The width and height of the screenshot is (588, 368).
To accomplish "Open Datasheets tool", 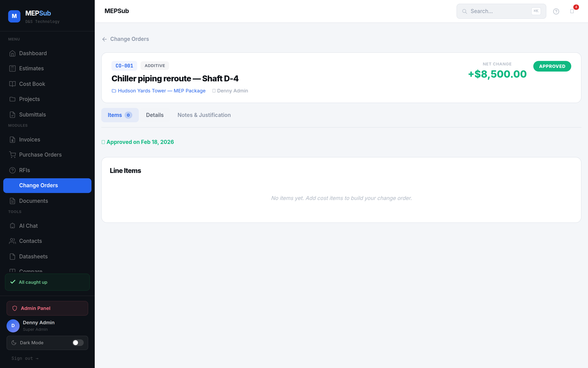I will (x=47, y=257).
